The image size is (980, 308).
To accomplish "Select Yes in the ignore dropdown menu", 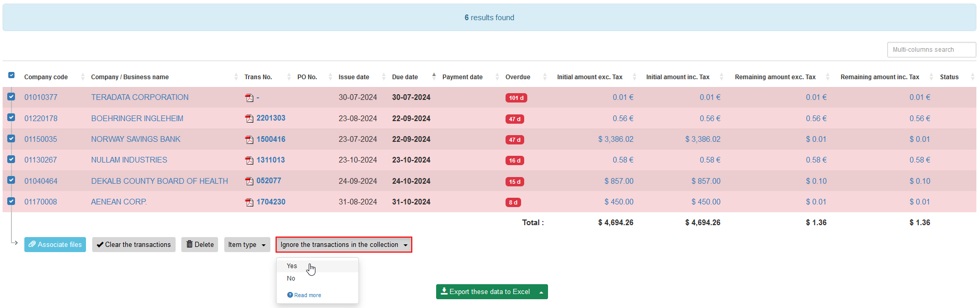I will pyautogui.click(x=292, y=266).
